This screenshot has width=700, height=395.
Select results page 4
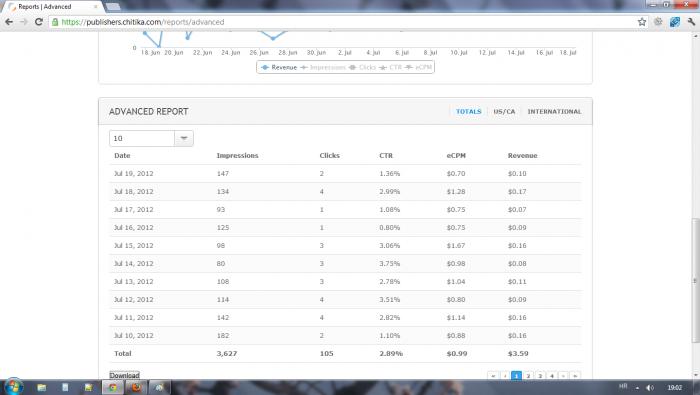552,376
